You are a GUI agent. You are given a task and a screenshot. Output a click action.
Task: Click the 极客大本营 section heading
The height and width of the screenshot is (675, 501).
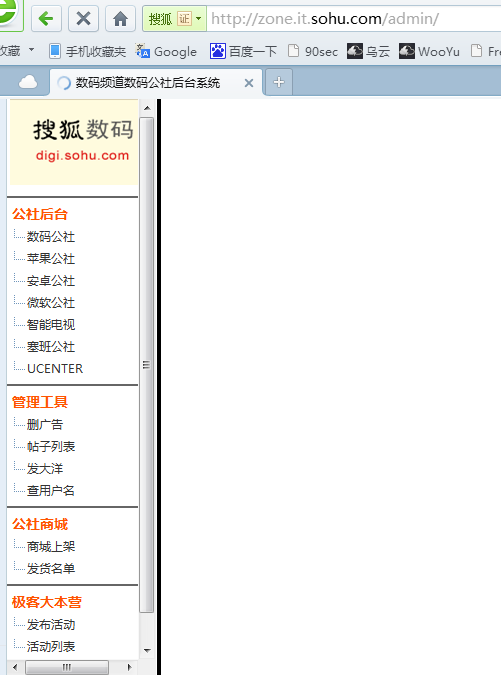pos(46,602)
